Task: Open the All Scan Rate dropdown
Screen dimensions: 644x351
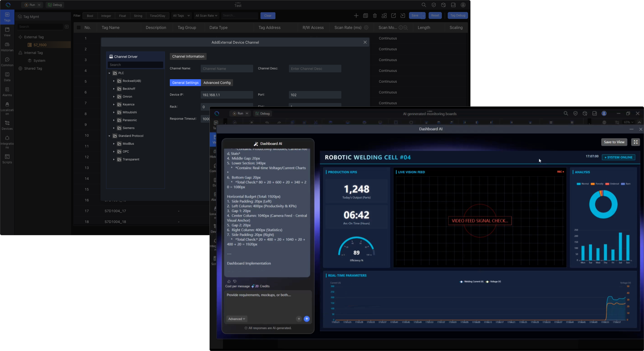Action: (x=207, y=16)
